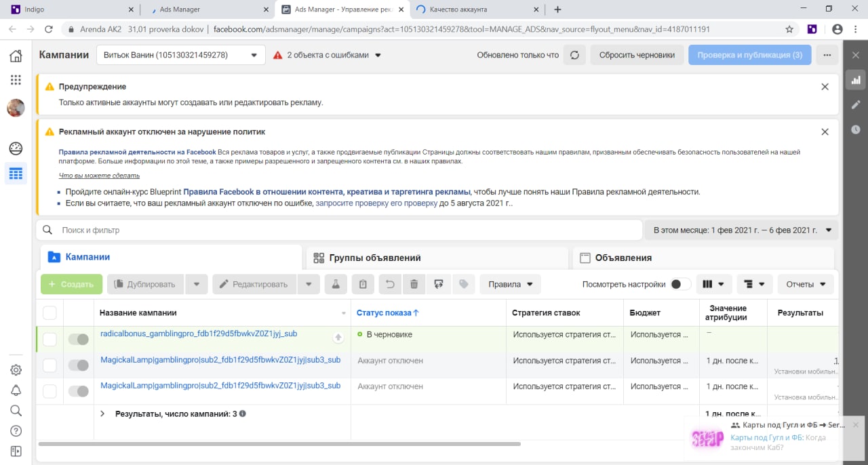Click the 'Редактировать' button
The image size is (868, 465).
tap(255, 284)
